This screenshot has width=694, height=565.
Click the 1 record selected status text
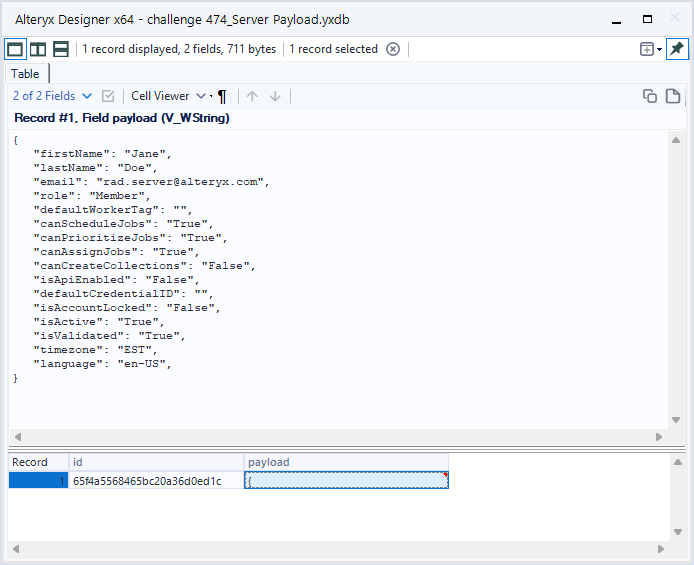(333, 49)
